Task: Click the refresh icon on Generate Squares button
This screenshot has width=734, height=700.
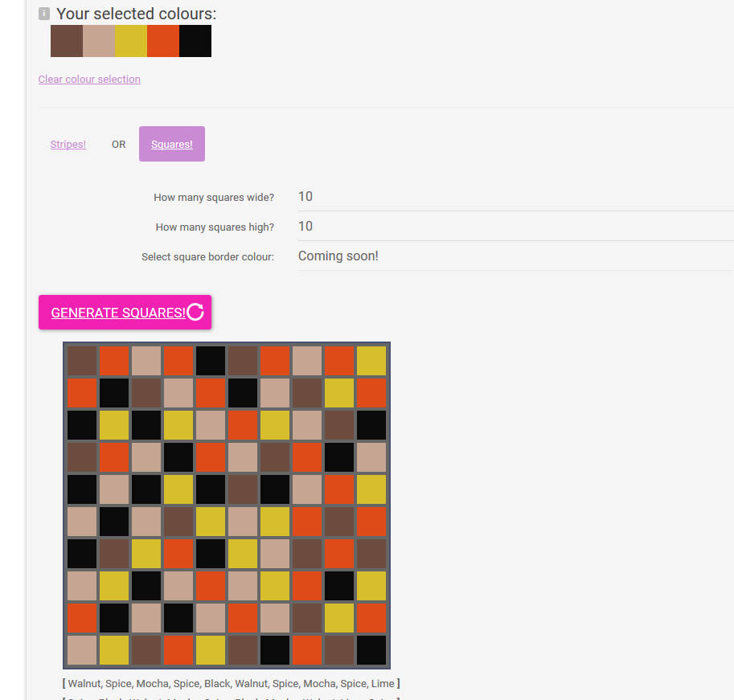Action: point(195,312)
